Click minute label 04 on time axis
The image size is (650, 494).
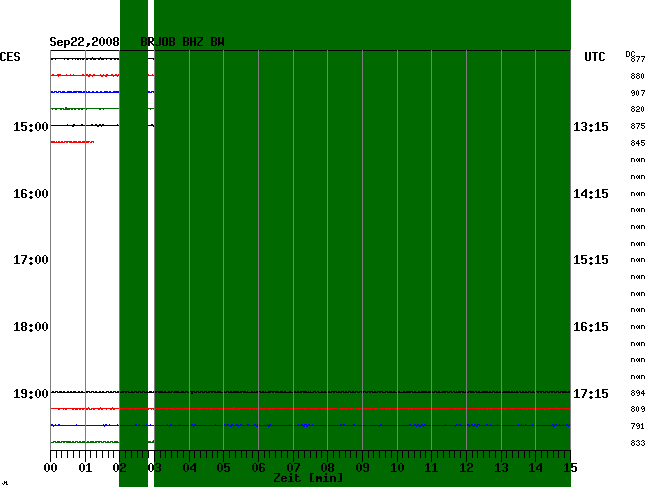coord(189,468)
